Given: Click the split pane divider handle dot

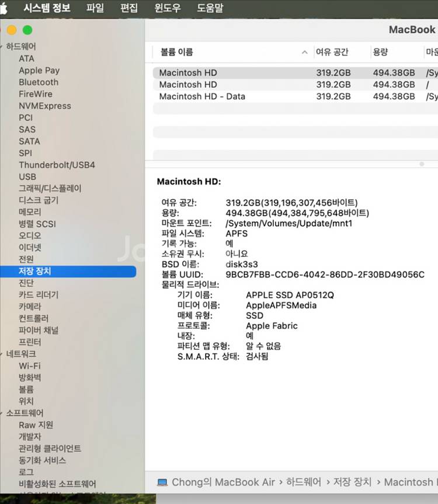Looking at the screenshot, I should 422,164.
